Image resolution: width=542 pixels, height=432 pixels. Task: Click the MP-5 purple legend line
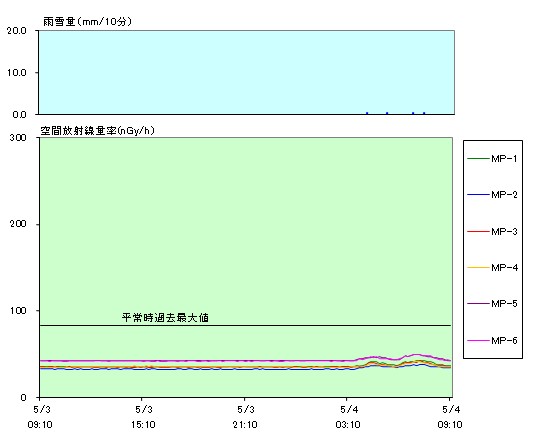[479, 304]
